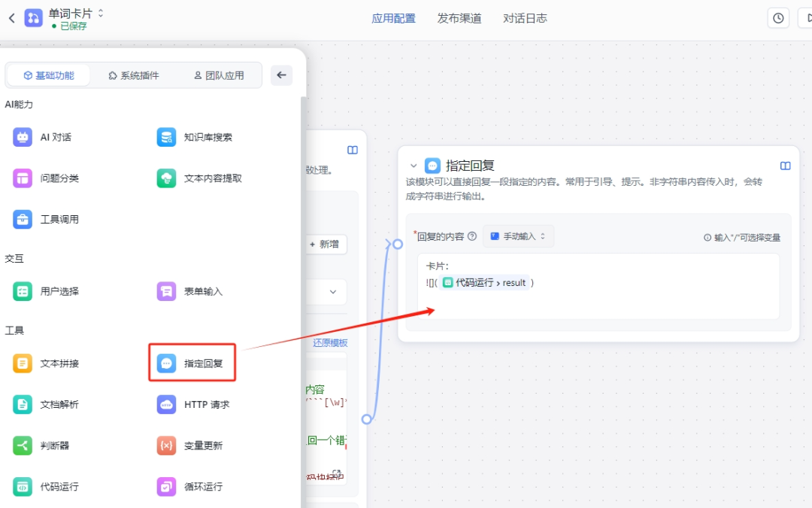Select the 系统插件 tab
Image resolution: width=812 pixels, height=508 pixels.
(x=134, y=76)
